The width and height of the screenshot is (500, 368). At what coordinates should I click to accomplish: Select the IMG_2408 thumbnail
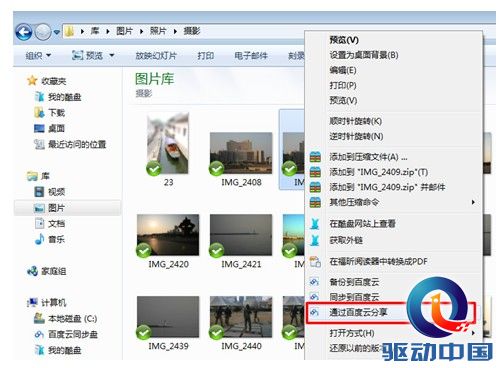241,153
